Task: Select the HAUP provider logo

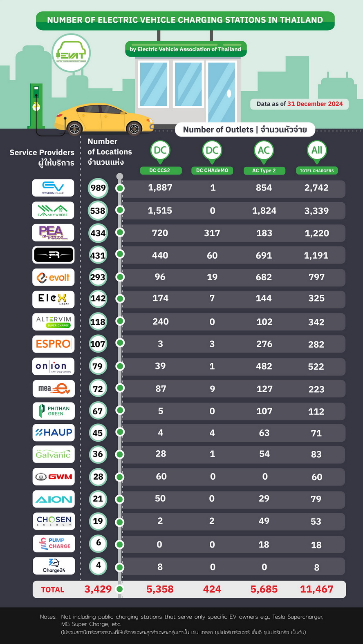Action: [x=54, y=433]
